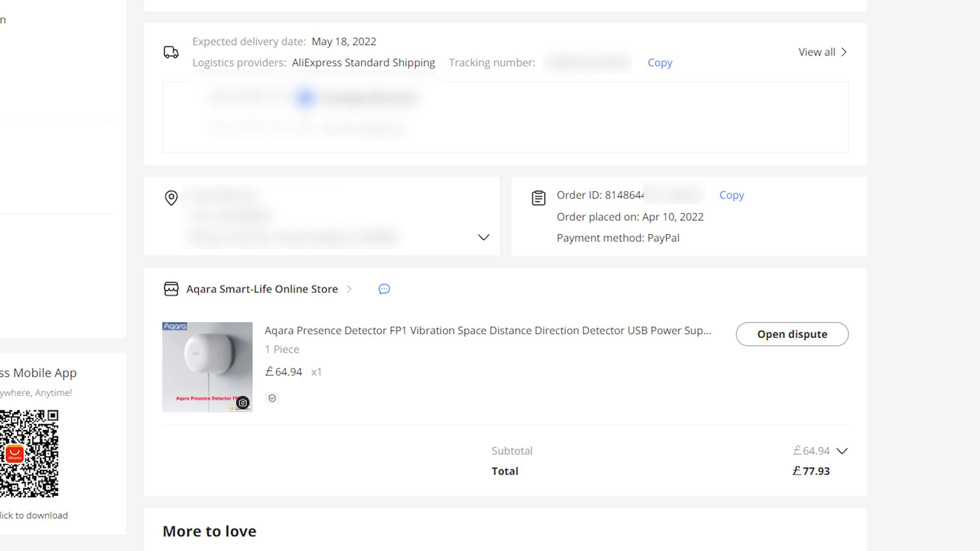The image size is (980, 551).
Task: Click the expected delivery date May 18, 2022
Action: tap(344, 42)
